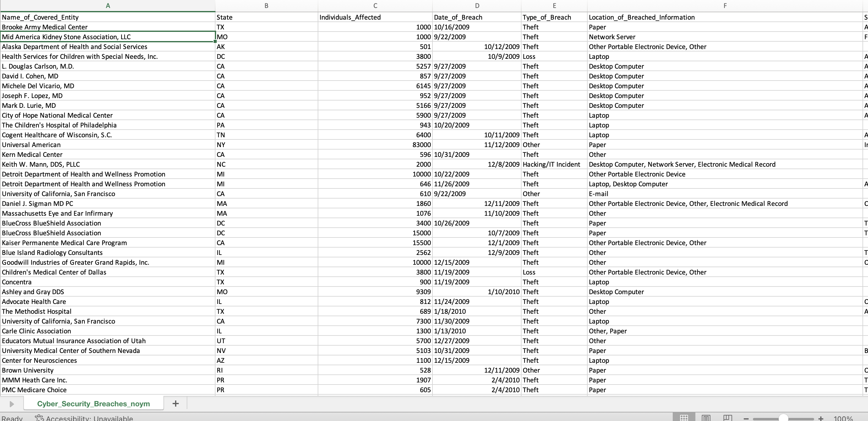Select Mid America Kidney Stone Association cell
Viewport: 868px width, 421px height.
coord(108,37)
